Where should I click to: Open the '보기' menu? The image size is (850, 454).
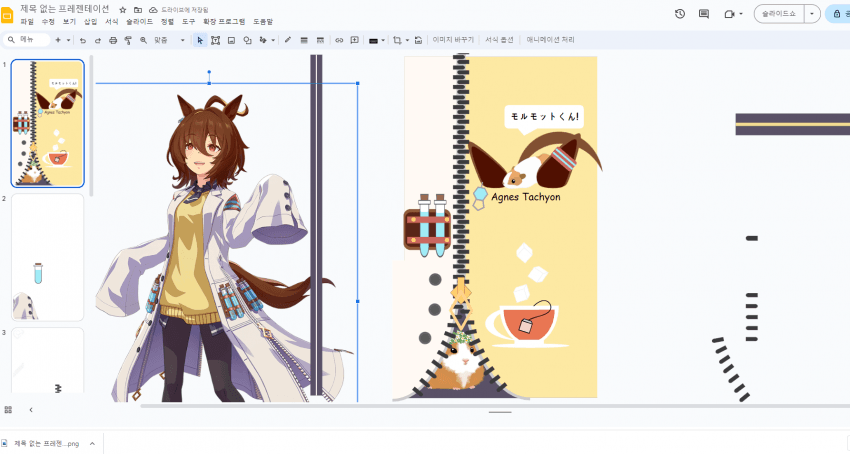tap(69, 22)
